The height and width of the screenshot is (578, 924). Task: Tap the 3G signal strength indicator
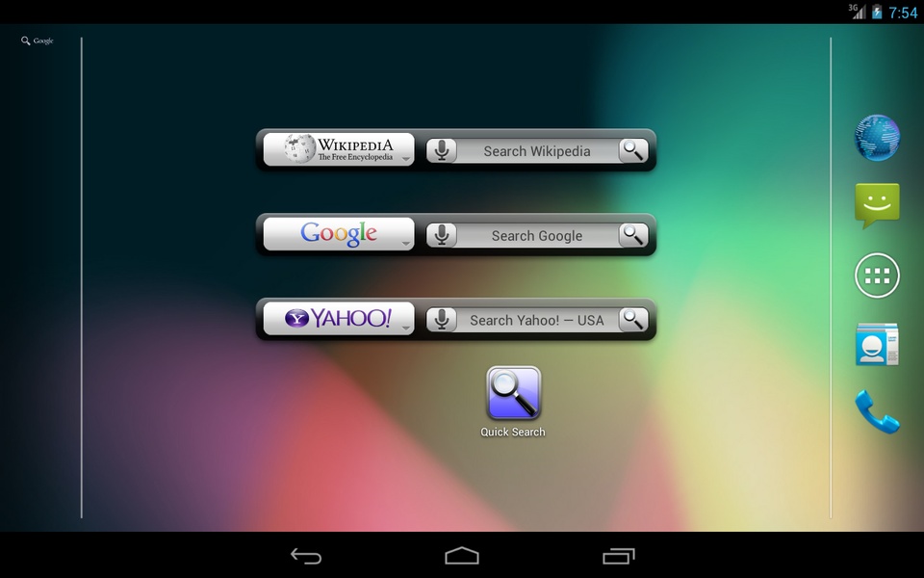[x=858, y=12]
